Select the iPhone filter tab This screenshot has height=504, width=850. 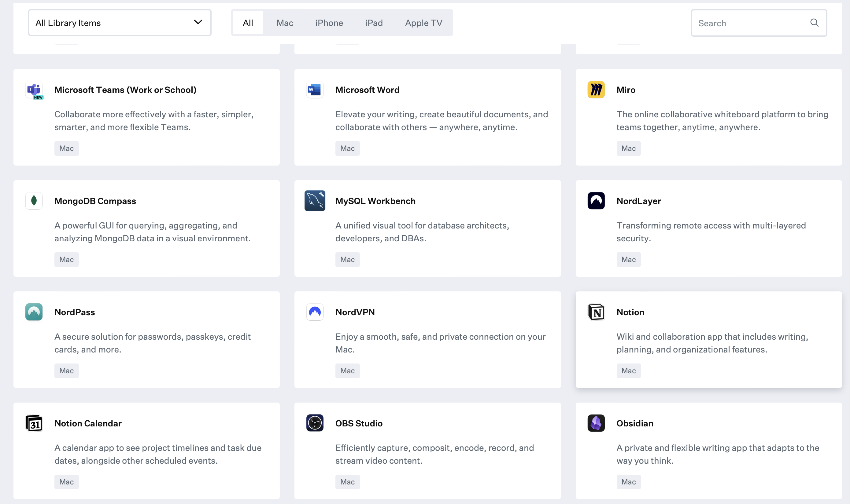pyautogui.click(x=329, y=23)
